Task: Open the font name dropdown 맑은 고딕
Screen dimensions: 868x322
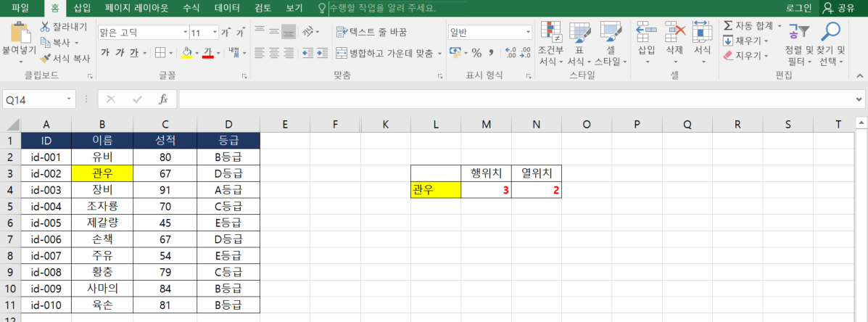Action: 186,33
